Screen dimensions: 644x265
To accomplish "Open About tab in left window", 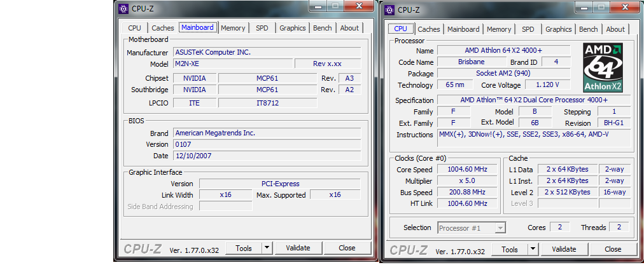I will point(349,28).
